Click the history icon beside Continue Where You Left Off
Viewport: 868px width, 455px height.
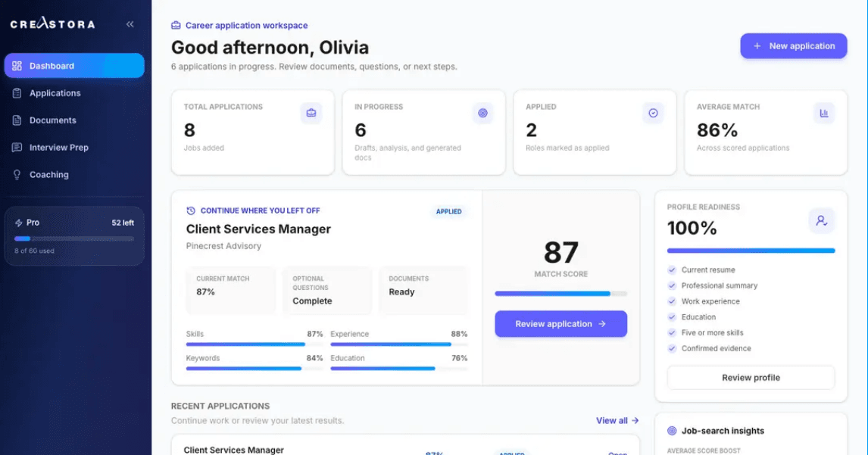coord(191,211)
